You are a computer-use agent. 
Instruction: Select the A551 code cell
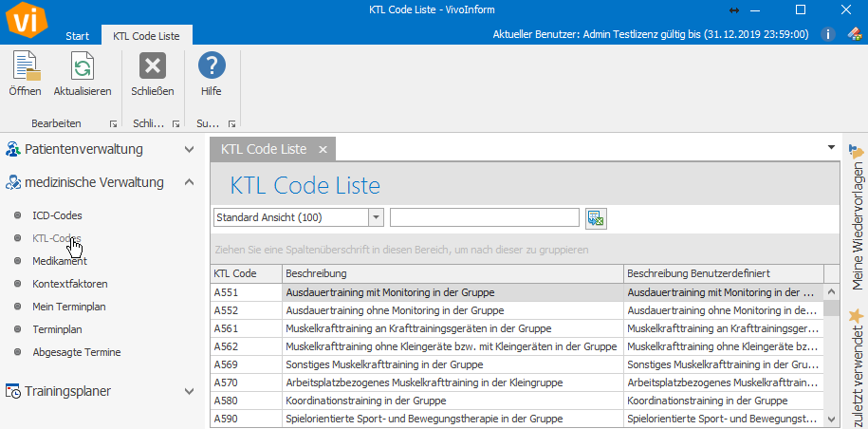click(246, 292)
